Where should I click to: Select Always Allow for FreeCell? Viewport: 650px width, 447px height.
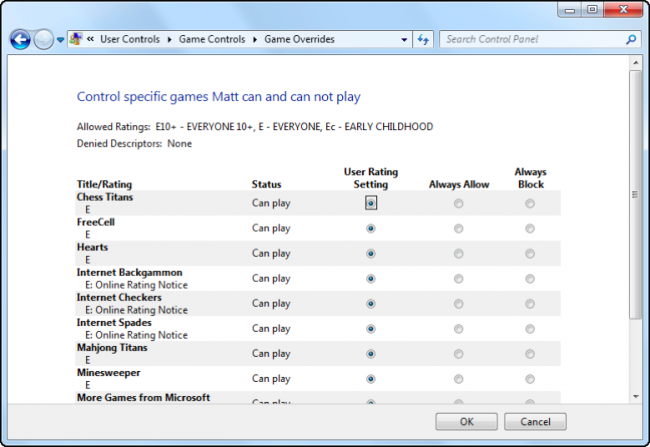tap(458, 228)
